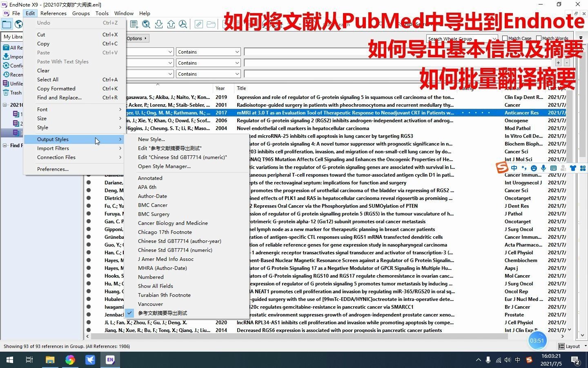Screen dimensions: 588x368
Task: Click EndNote icon on the taskbar
Action: [x=110, y=360]
